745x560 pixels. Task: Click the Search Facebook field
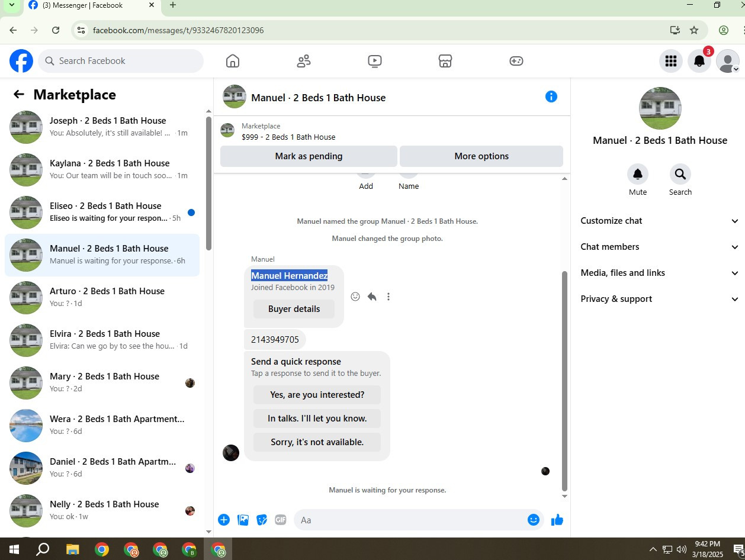point(121,61)
